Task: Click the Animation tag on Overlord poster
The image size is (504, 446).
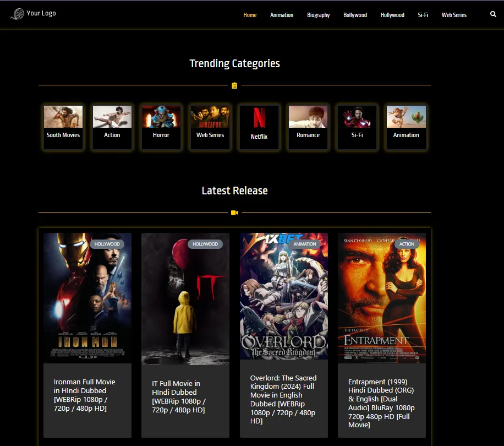Action: [x=304, y=244]
